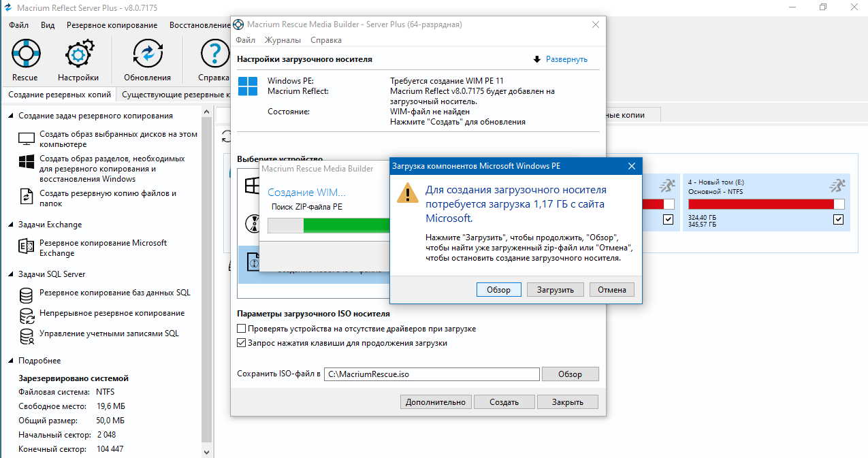Uncheck the checkbox on volume E: tile

pos(838,219)
